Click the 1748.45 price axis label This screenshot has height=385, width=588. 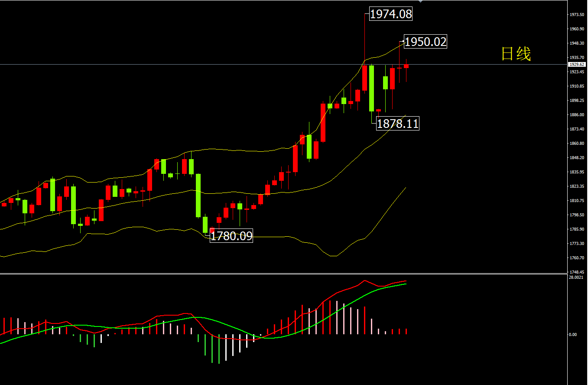[577, 272]
